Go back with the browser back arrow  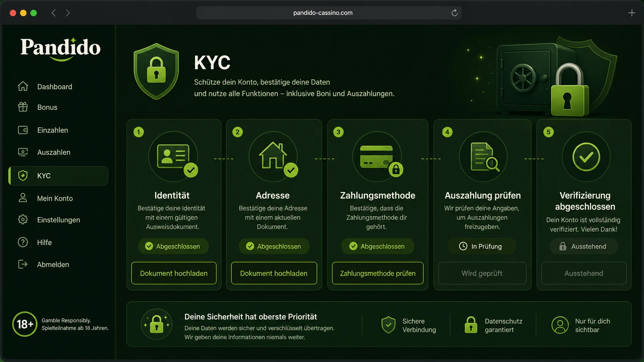(x=54, y=13)
